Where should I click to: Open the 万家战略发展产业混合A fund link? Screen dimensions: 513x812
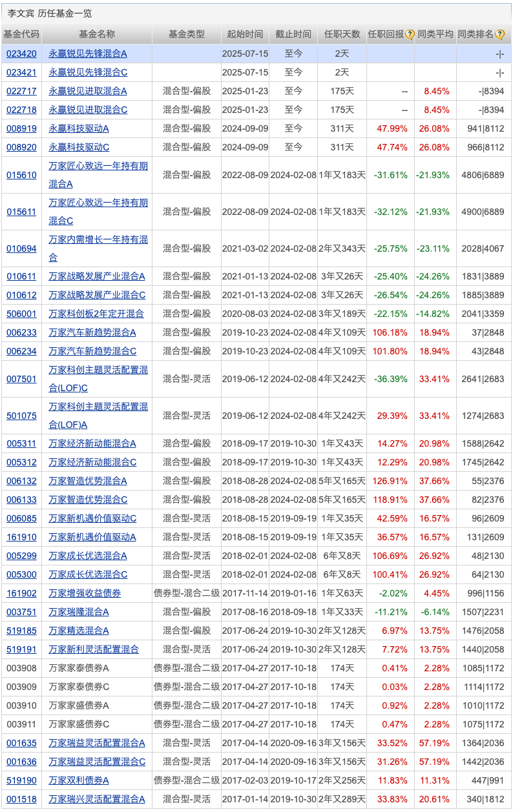(x=97, y=276)
